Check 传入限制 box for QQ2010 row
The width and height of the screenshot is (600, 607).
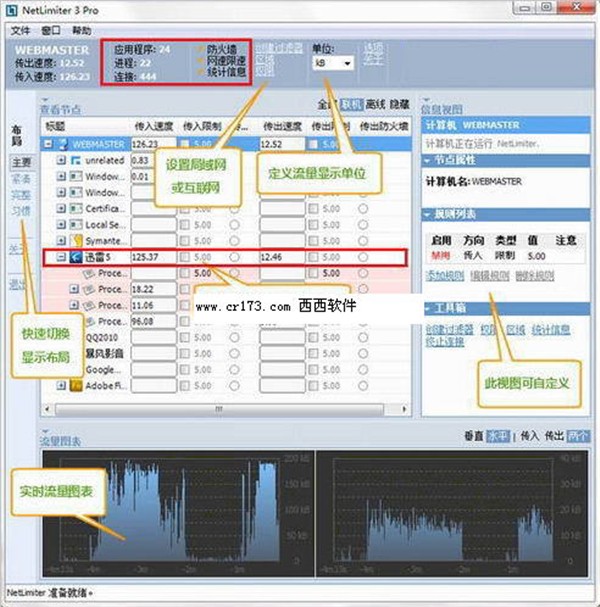pos(185,338)
